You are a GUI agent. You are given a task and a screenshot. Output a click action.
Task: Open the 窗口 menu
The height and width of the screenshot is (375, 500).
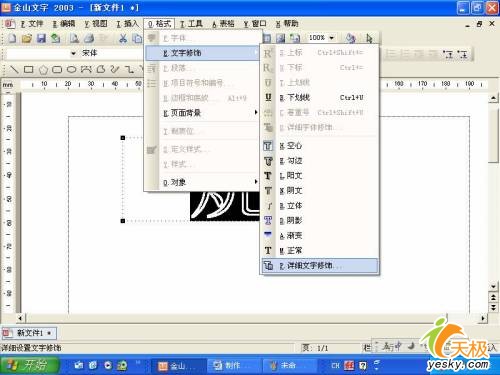255,24
